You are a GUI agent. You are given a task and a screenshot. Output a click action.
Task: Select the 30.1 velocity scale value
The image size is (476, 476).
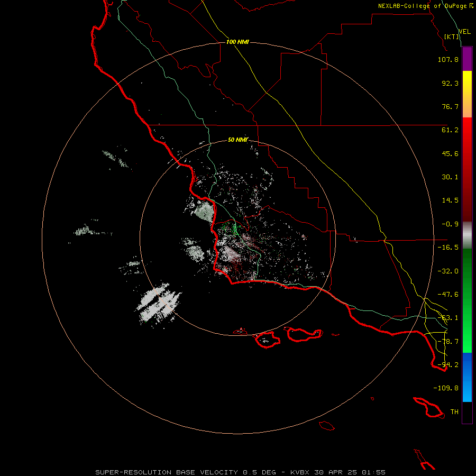pos(450,177)
